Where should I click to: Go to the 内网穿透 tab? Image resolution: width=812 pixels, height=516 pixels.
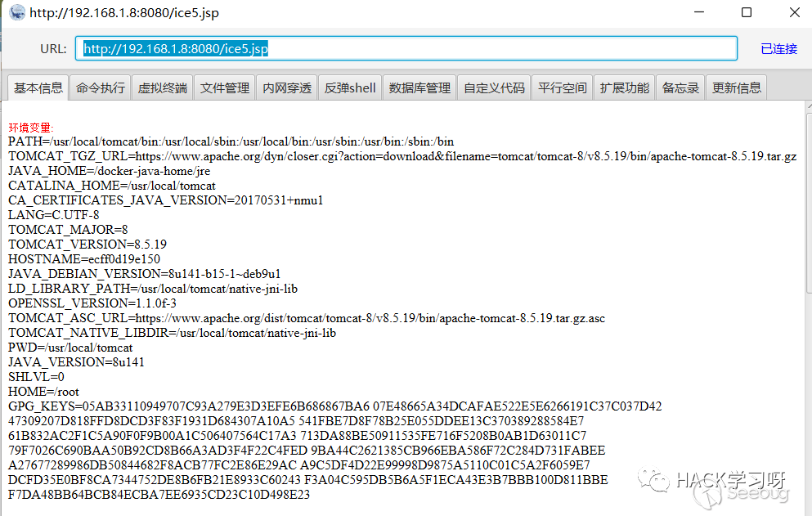pos(286,87)
